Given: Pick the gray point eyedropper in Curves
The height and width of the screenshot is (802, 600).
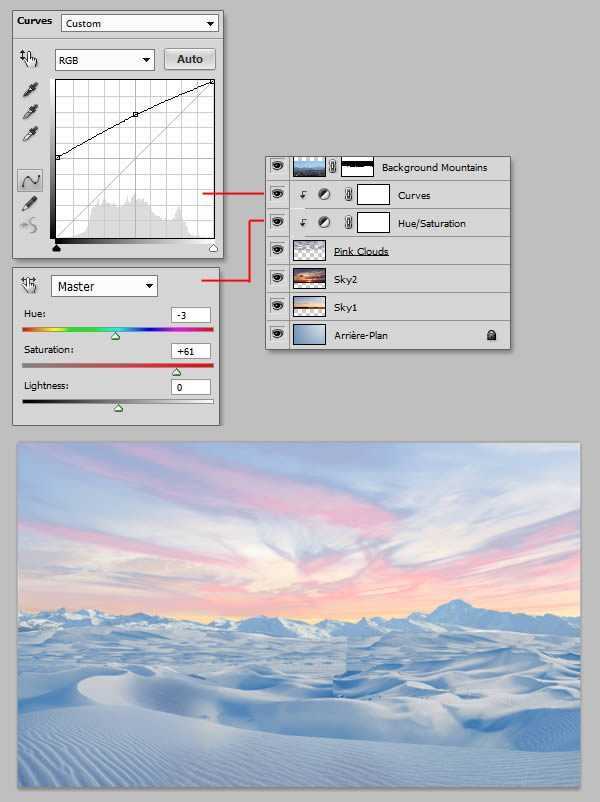Looking at the screenshot, I should 30,112.
